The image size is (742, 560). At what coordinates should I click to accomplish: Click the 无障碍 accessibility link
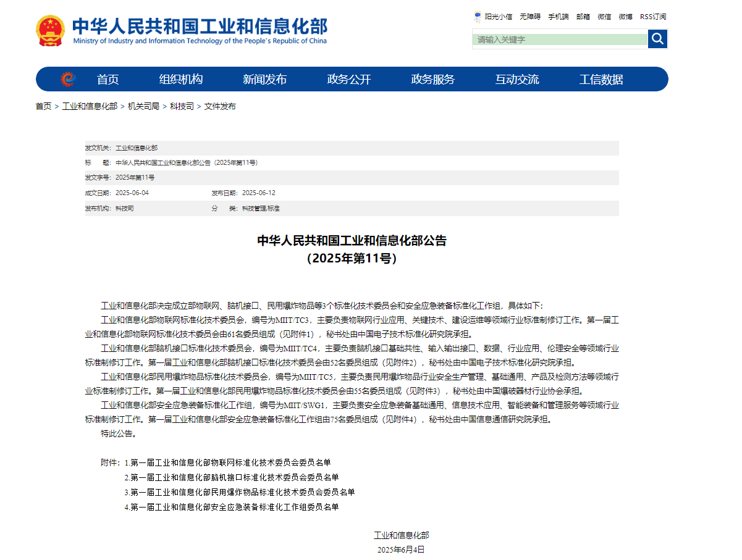coord(529,17)
